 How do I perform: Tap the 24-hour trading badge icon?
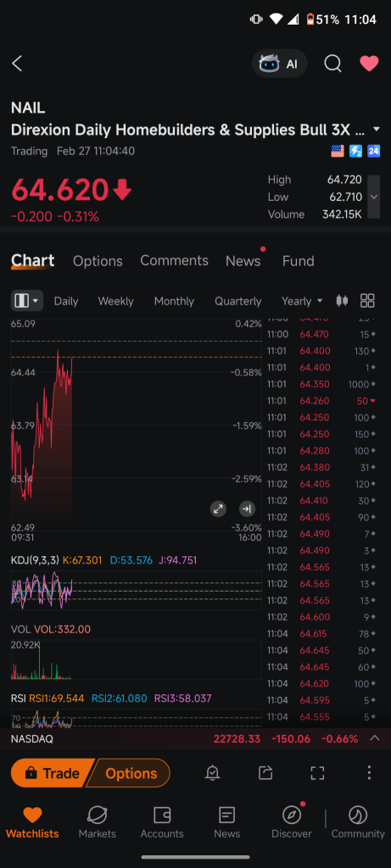[x=374, y=151]
